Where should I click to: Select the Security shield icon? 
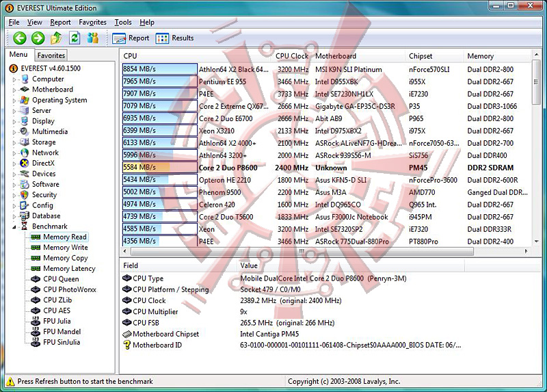click(25, 194)
